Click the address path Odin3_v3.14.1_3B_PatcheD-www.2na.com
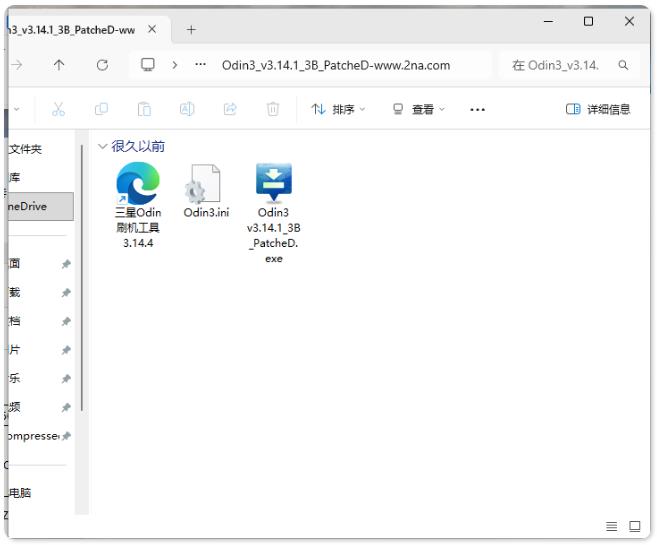Screen dimensions: 657x545 tap(336, 65)
